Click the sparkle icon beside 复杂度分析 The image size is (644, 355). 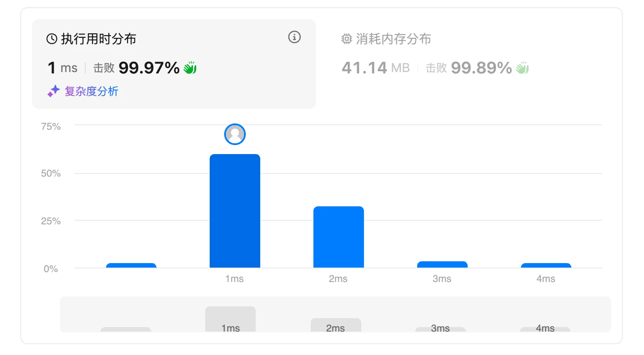click(x=53, y=91)
